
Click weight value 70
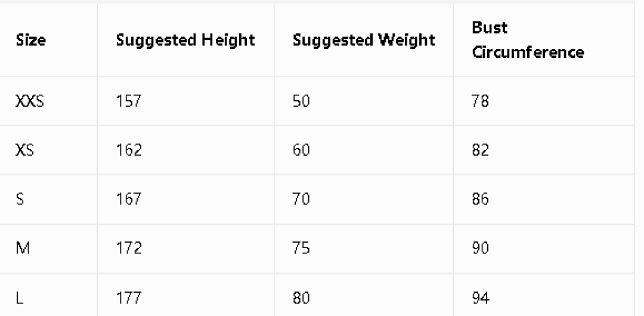(301, 199)
